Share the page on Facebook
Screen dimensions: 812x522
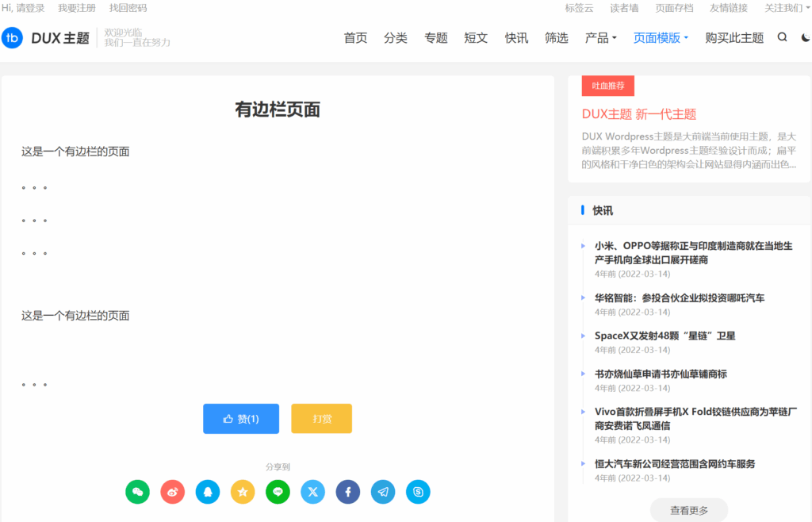pos(348,492)
